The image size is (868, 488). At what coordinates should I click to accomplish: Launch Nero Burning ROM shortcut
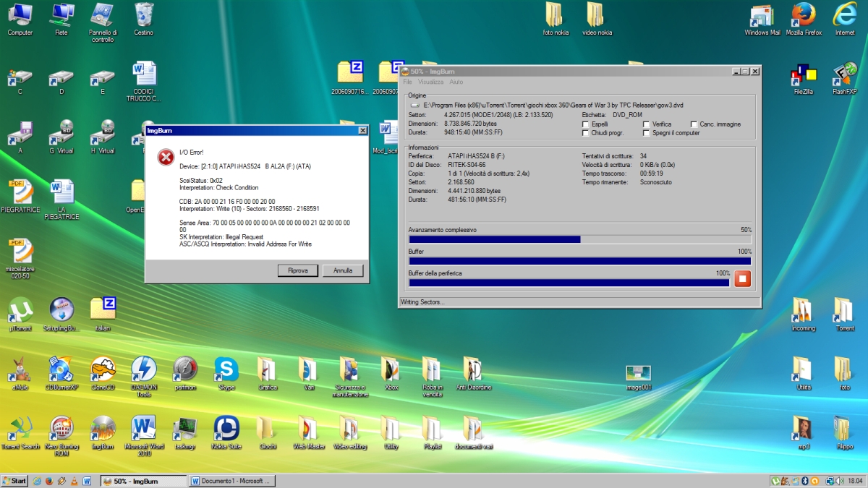(x=61, y=436)
